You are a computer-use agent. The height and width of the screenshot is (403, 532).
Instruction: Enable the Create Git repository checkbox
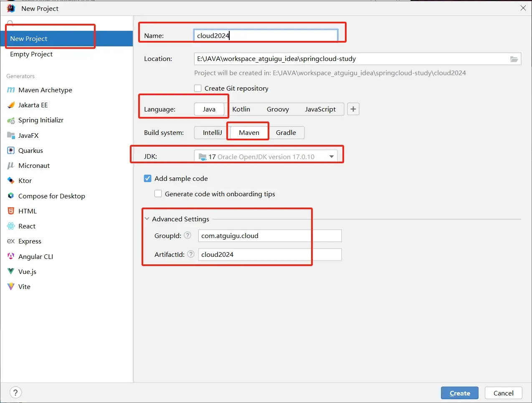(198, 89)
